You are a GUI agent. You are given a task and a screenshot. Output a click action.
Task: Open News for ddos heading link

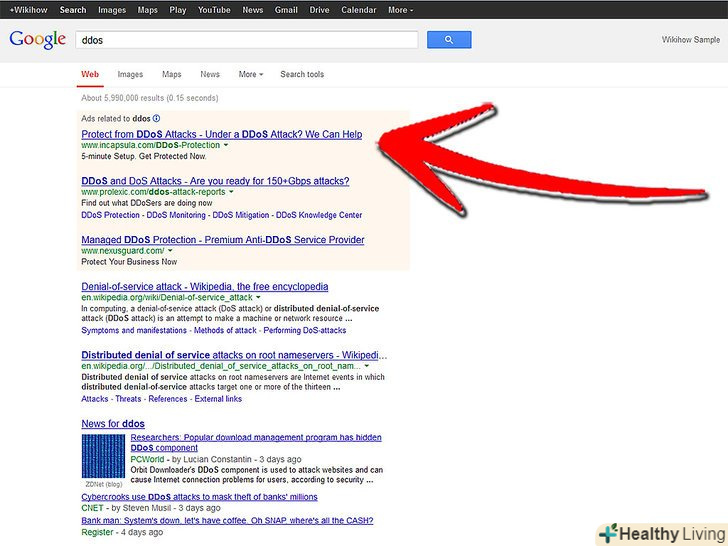[113, 423]
